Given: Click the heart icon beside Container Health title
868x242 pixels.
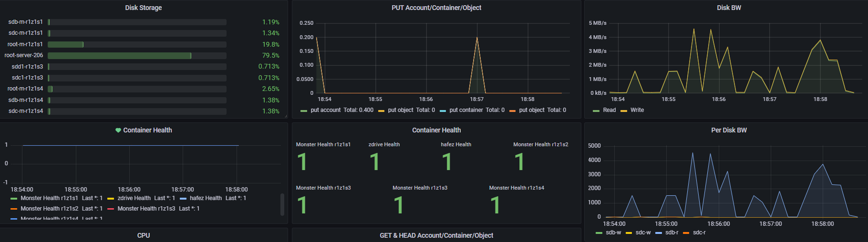Looking at the screenshot, I should (x=118, y=130).
